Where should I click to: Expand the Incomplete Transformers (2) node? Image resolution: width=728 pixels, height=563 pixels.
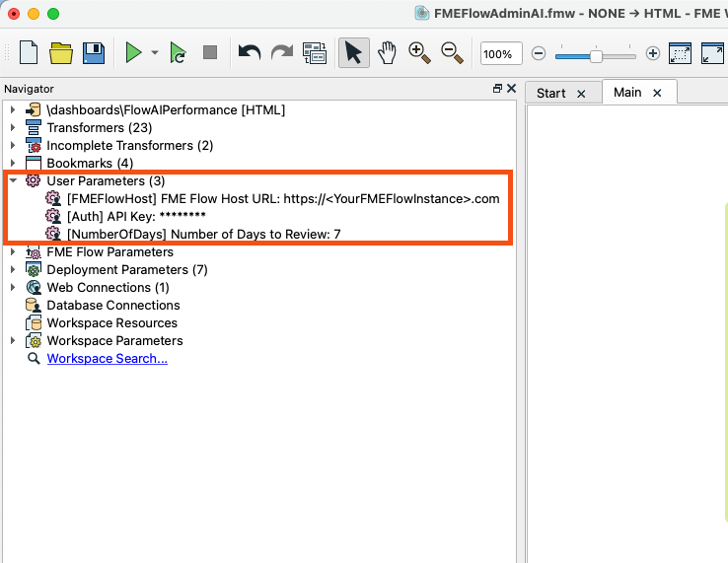click(x=13, y=145)
